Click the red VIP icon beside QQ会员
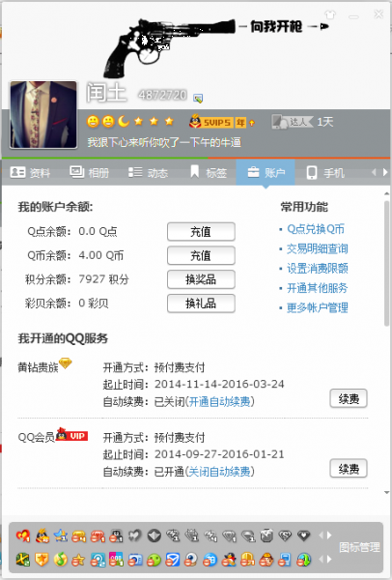Viewport: 392px width, 580px height. tap(71, 435)
